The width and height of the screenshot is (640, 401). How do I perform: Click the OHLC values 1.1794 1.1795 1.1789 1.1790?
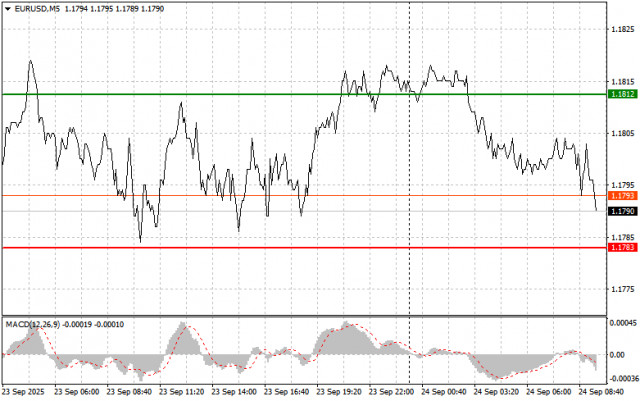[114, 9]
